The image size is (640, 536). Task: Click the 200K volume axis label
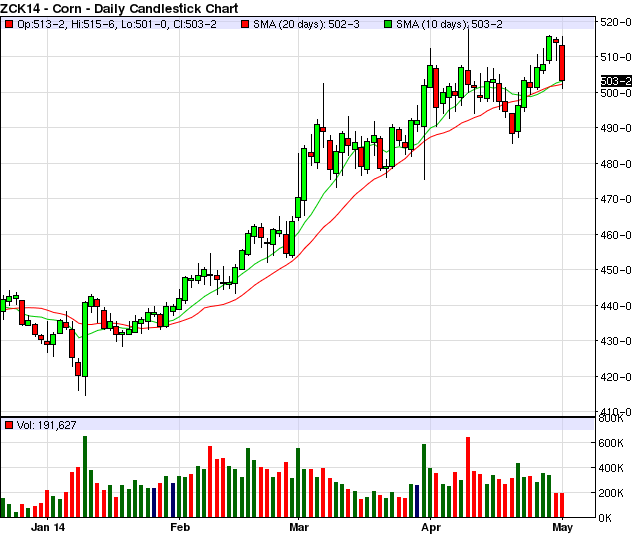(x=611, y=493)
